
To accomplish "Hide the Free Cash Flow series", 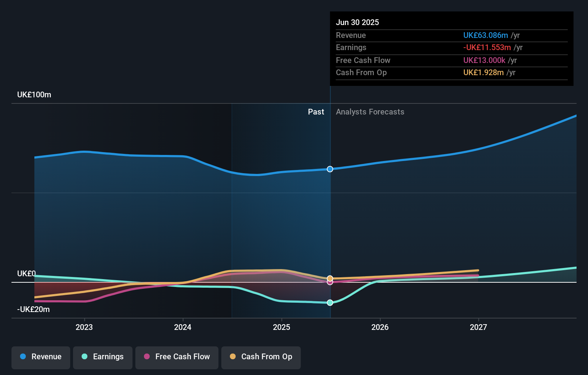I will point(177,357).
